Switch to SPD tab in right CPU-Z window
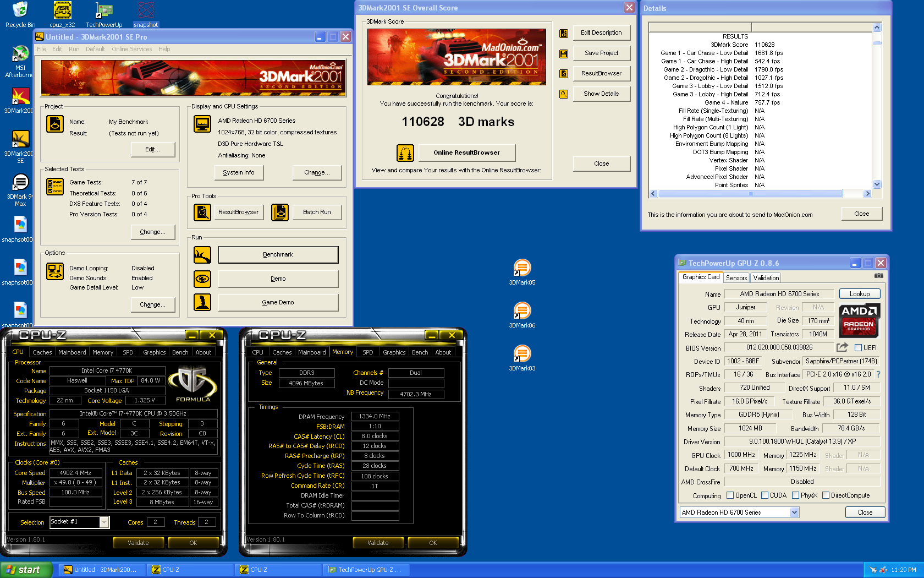924x578 pixels. pos(368,352)
